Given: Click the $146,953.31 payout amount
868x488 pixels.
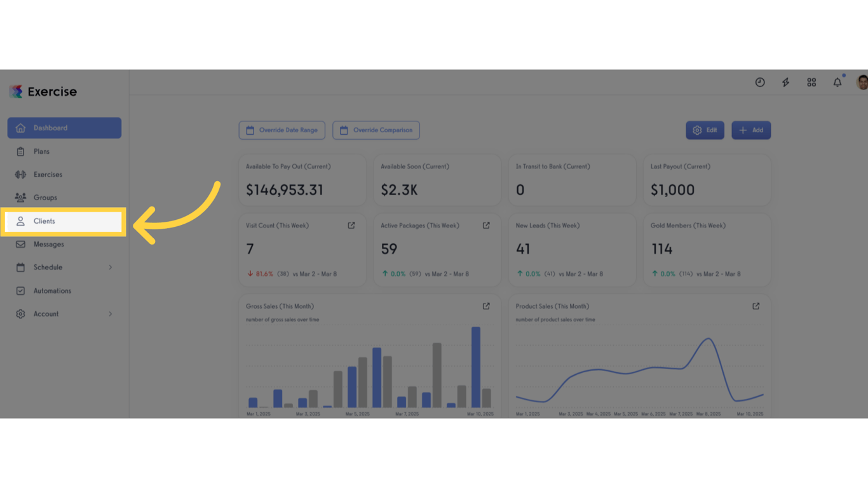Looking at the screenshot, I should (x=285, y=190).
